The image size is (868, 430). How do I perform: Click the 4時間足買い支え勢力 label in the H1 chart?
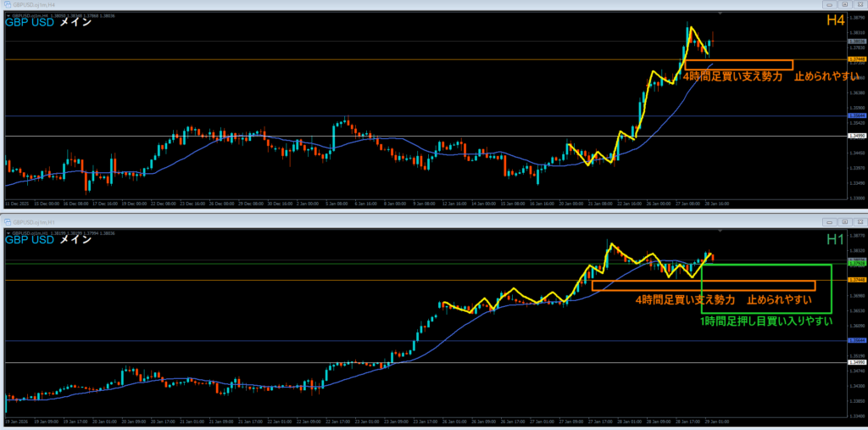(685, 300)
